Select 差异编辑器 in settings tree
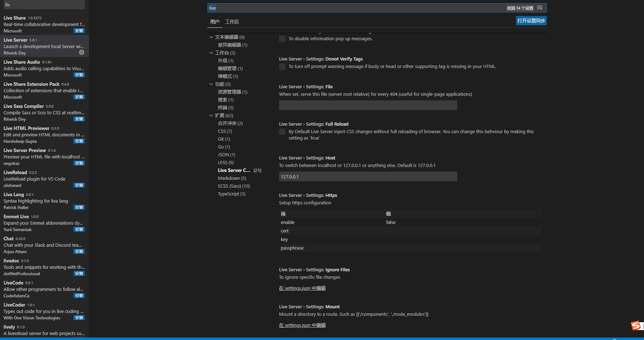644x340 pixels. (232, 45)
